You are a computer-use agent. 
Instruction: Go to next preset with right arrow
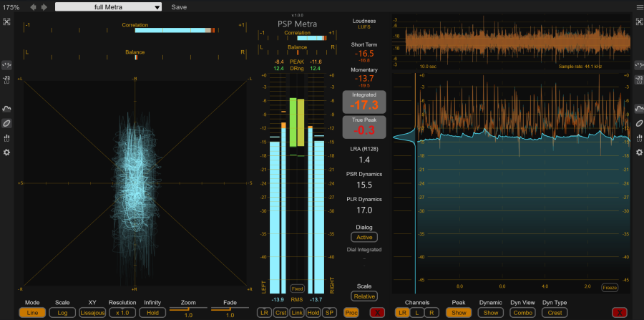(x=45, y=6)
